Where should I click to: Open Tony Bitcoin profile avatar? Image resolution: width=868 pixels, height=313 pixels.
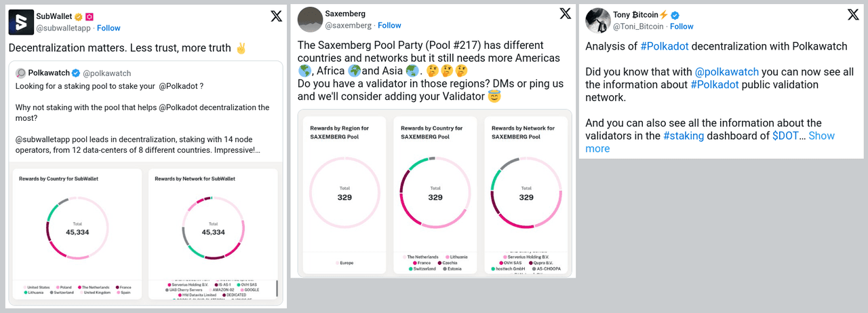tap(598, 20)
